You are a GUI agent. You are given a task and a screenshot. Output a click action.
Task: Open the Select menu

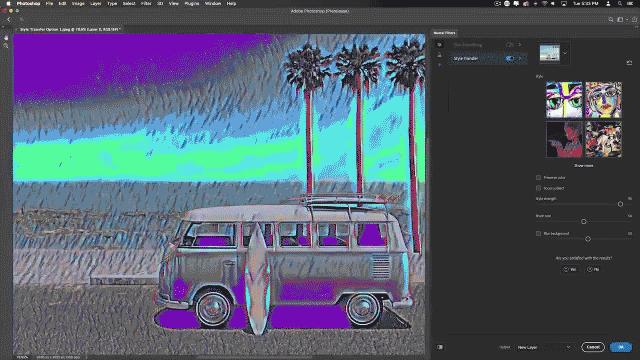click(129, 3)
